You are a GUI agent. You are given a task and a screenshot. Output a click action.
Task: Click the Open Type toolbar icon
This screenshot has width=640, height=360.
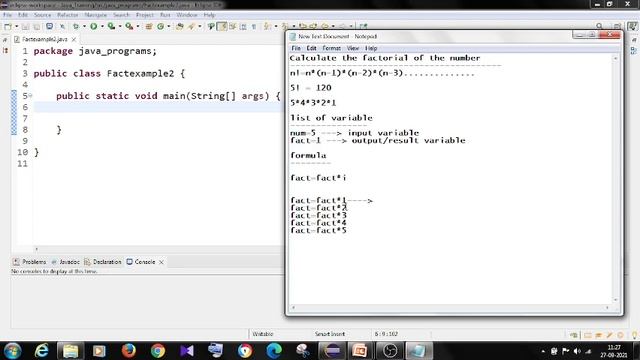(180, 27)
